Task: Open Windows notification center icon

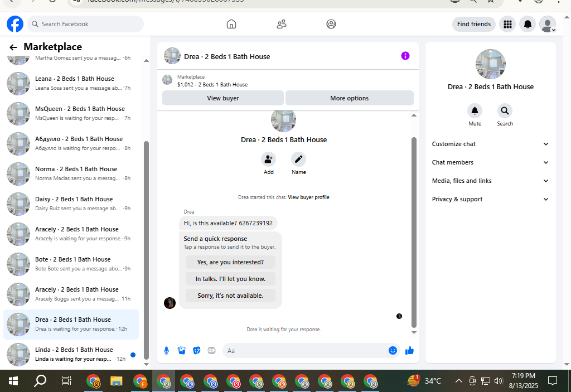Action: click(x=553, y=381)
